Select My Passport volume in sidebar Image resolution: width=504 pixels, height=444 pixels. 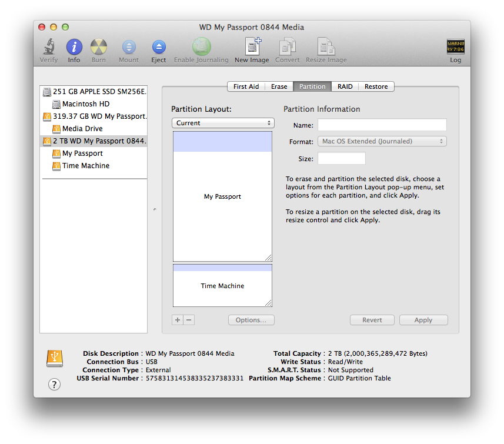(x=94, y=153)
